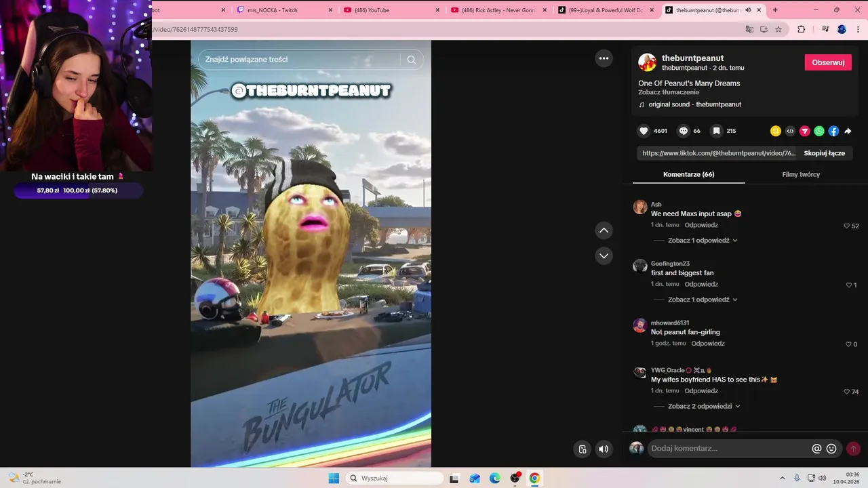Open the three-dot video options menu
Image resolution: width=868 pixels, height=488 pixels.
[604, 58]
